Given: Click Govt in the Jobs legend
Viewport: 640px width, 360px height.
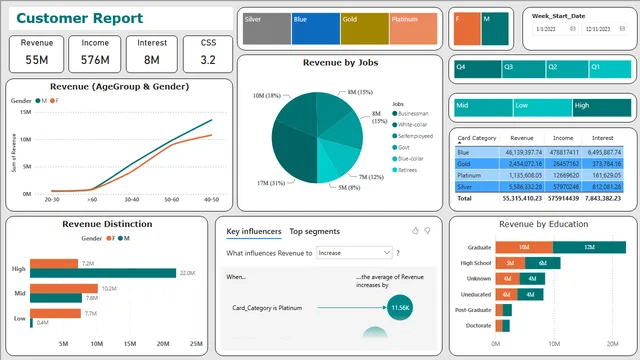Looking at the screenshot, I should (x=401, y=147).
